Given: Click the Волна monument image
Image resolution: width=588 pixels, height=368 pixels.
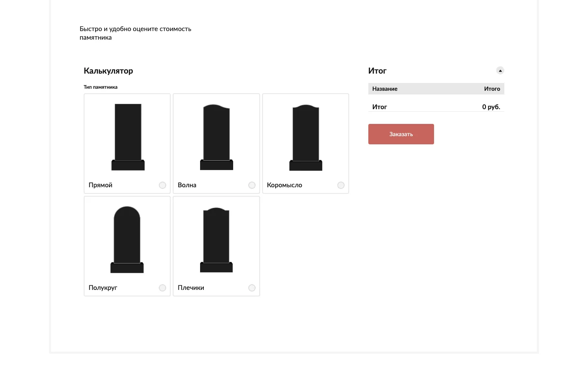Looking at the screenshot, I should [216, 137].
